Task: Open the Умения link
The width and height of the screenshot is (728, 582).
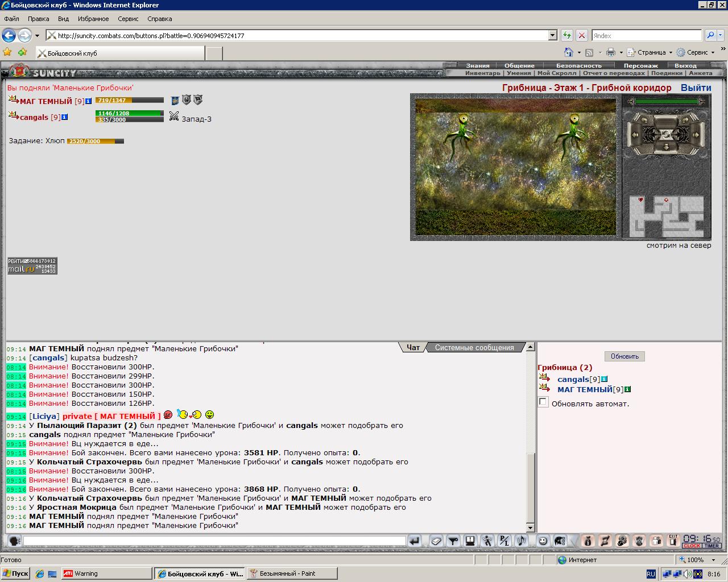Action: [519, 73]
